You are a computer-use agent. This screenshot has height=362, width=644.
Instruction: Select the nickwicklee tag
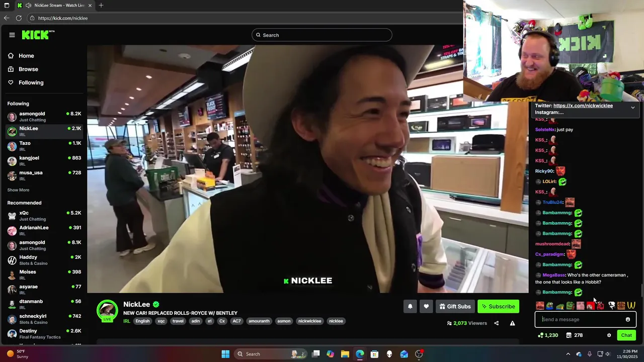(309, 321)
